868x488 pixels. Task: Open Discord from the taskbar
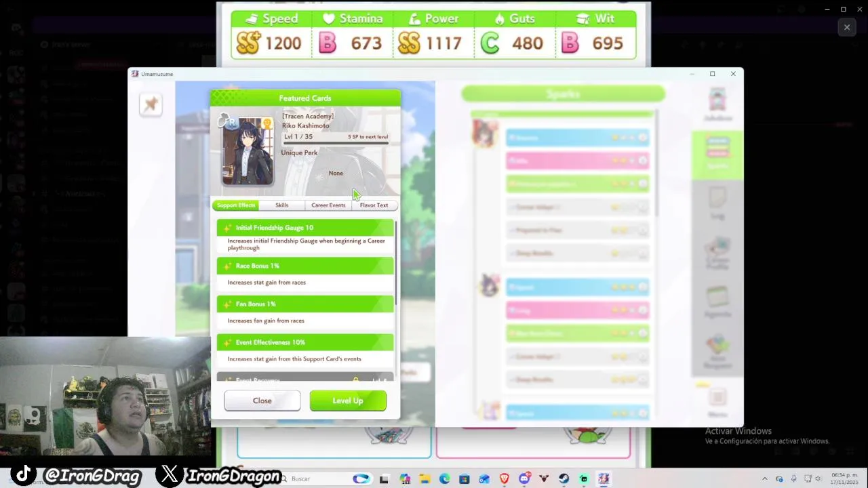coord(524,479)
